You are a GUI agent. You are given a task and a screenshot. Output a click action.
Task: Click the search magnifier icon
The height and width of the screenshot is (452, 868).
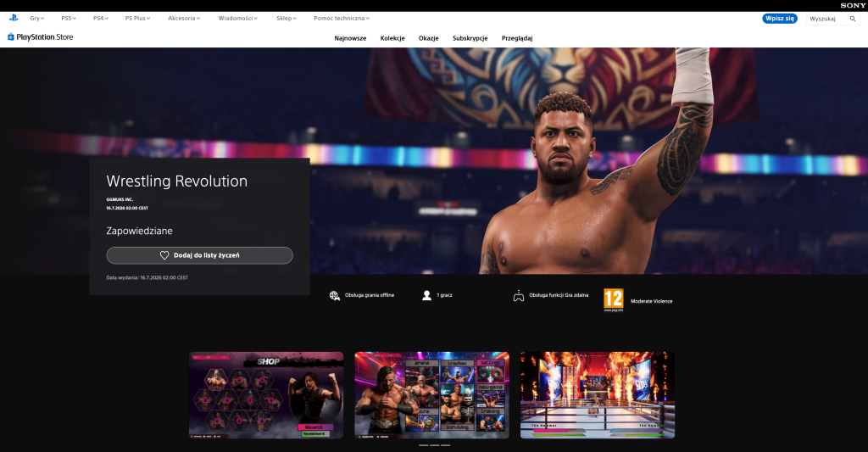853,19
